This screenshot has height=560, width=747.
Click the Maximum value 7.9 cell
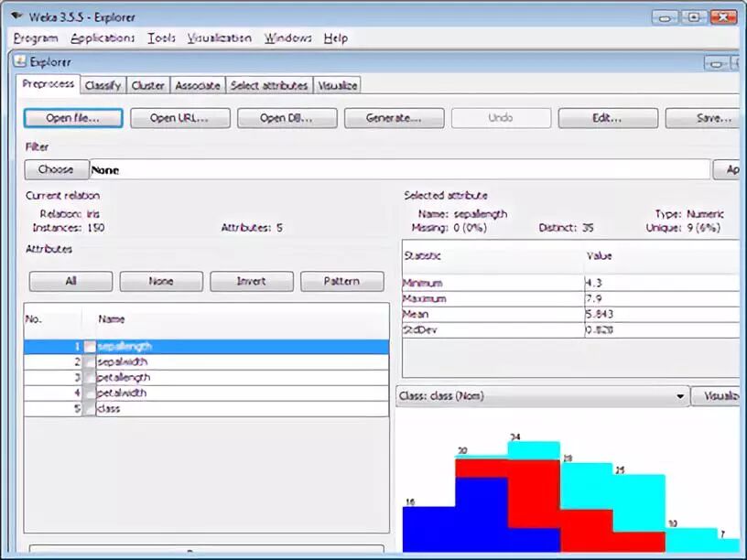click(x=662, y=299)
